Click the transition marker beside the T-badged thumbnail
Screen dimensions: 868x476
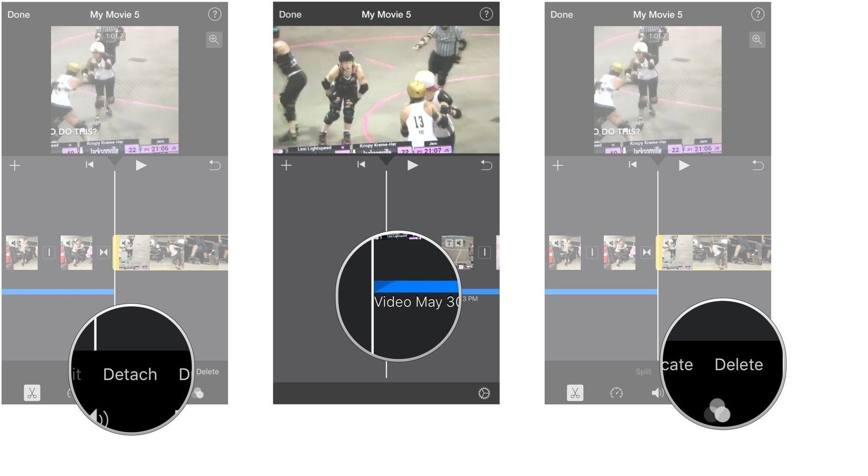click(x=484, y=252)
